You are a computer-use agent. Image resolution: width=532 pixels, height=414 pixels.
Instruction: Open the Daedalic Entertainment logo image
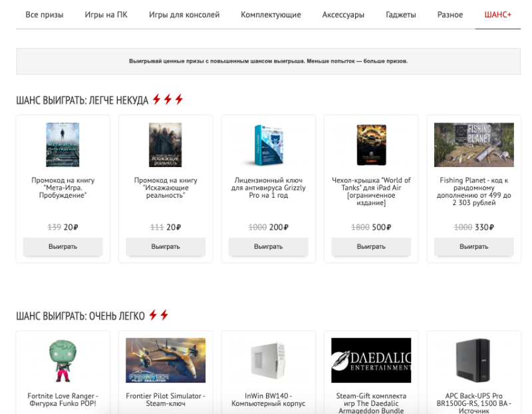(371, 360)
